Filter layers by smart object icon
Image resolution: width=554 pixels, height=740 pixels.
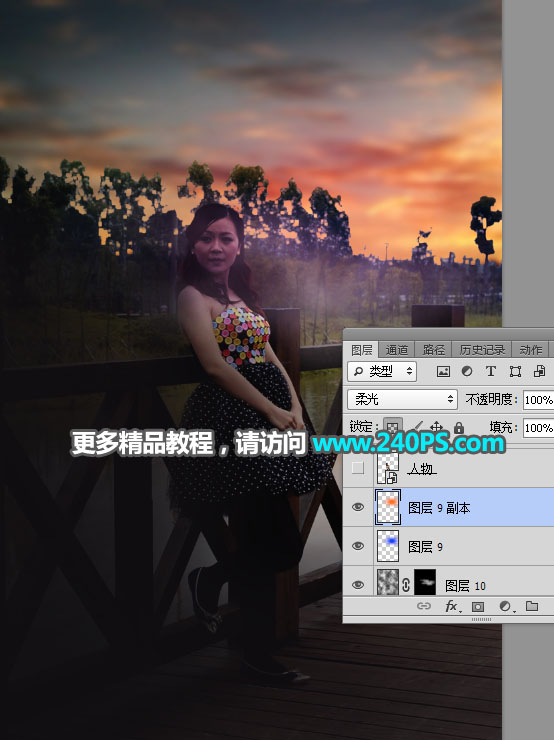coord(539,371)
